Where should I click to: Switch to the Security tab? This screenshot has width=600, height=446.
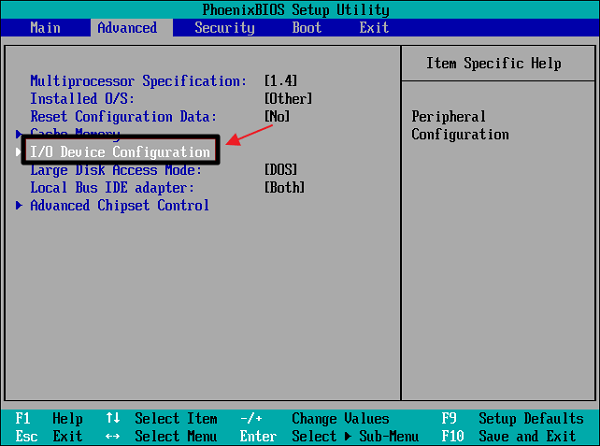tap(224, 28)
